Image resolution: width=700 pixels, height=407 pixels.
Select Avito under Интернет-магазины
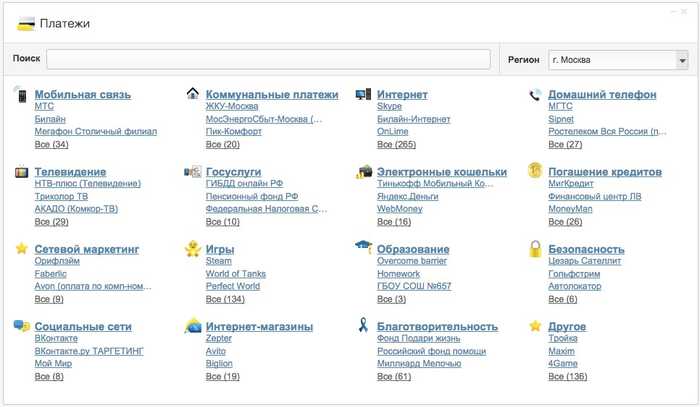(x=215, y=351)
